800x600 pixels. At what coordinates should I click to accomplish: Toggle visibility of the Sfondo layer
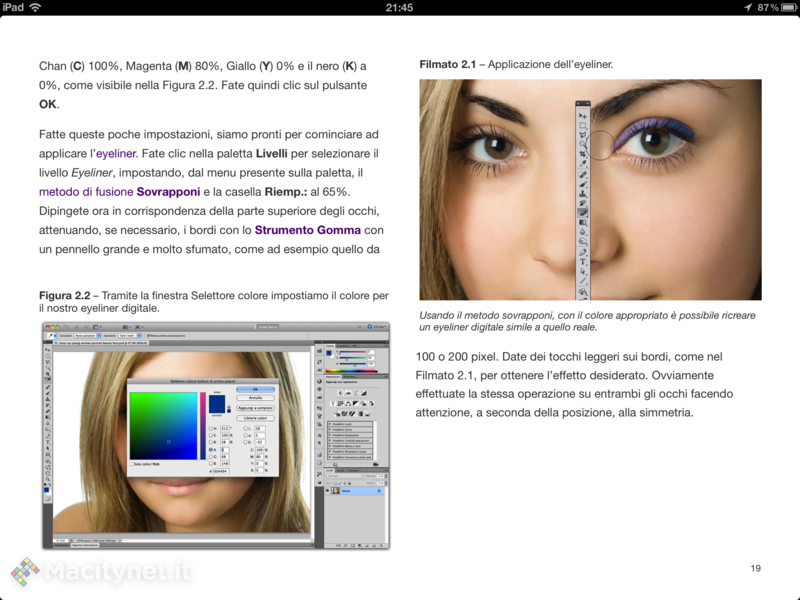tap(327, 491)
